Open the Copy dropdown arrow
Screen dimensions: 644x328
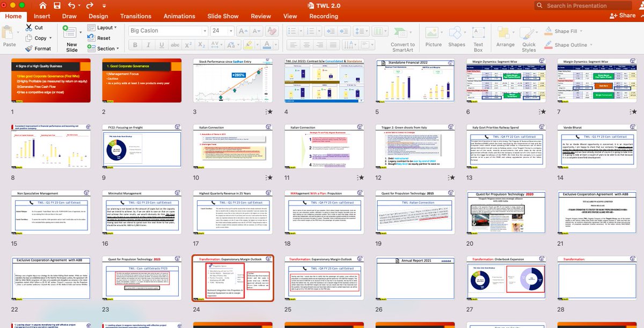click(52, 38)
